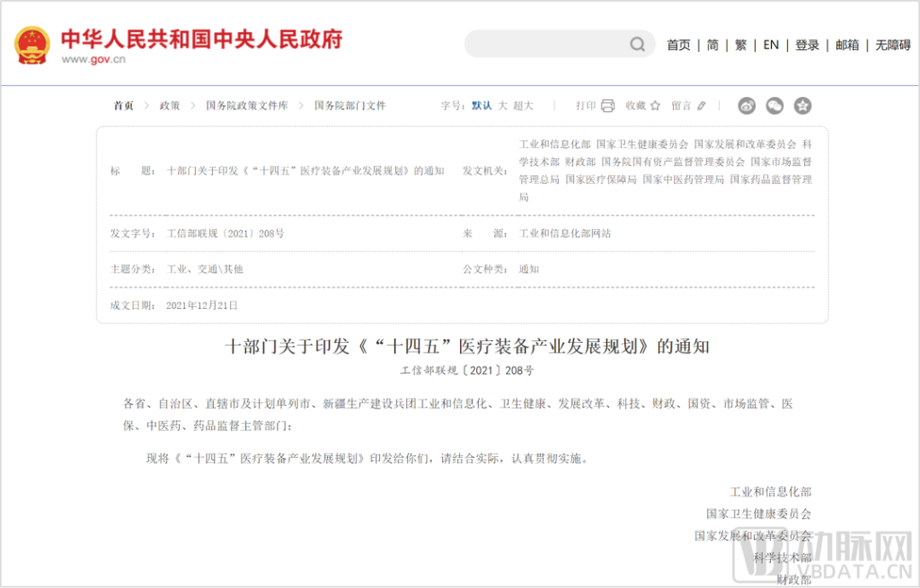Click the favorite star icon next to 收藏
Viewport: 920px width, 588px height.
pyautogui.click(x=655, y=106)
